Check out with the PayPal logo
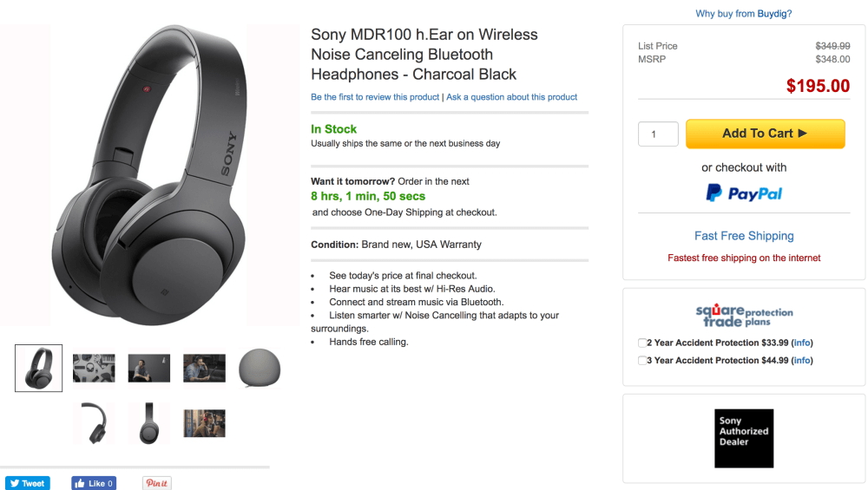This screenshot has width=868, height=490. (744, 193)
